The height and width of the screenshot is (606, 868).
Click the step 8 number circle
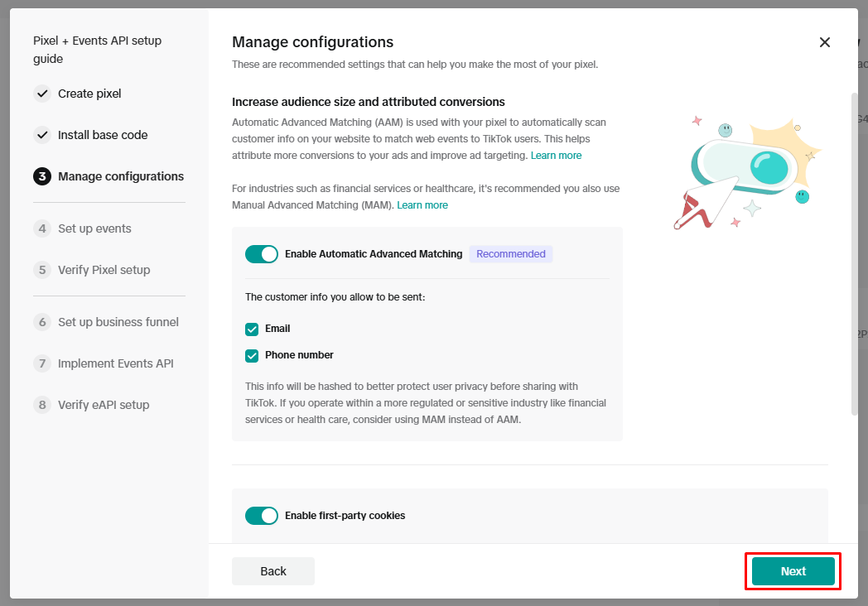tap(42, 405)
